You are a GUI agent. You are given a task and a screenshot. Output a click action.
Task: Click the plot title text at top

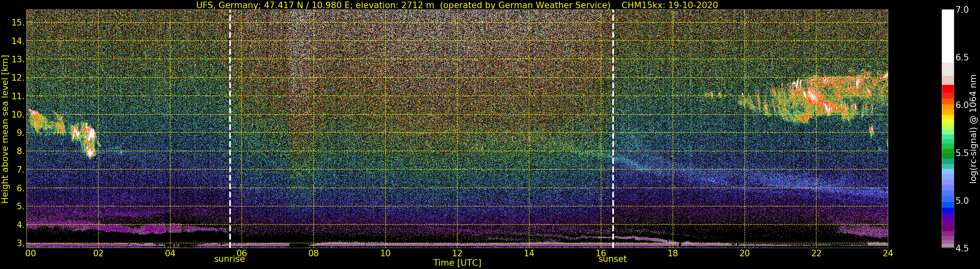[457, 5]
